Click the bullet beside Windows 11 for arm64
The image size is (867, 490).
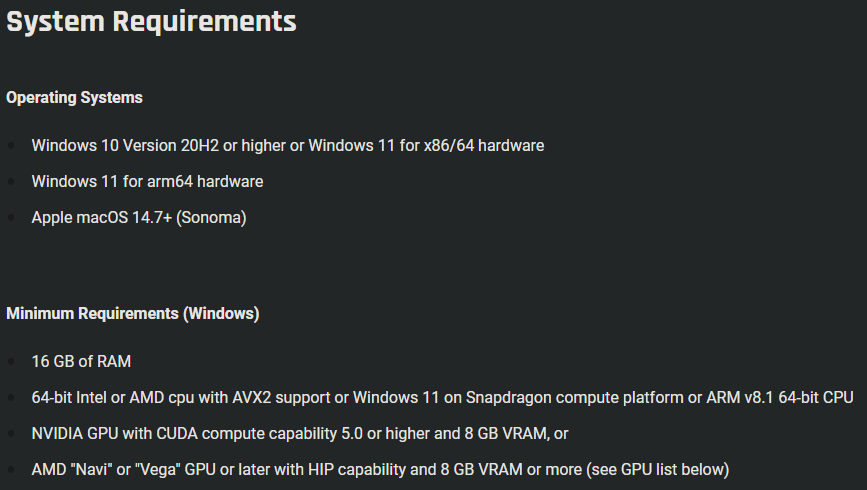12,182
